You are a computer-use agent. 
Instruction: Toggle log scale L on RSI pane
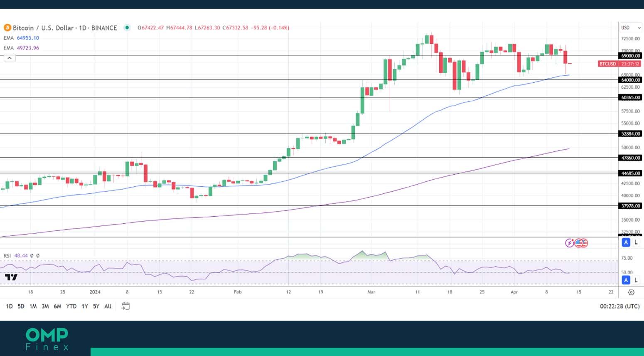[x=636, y=280]
